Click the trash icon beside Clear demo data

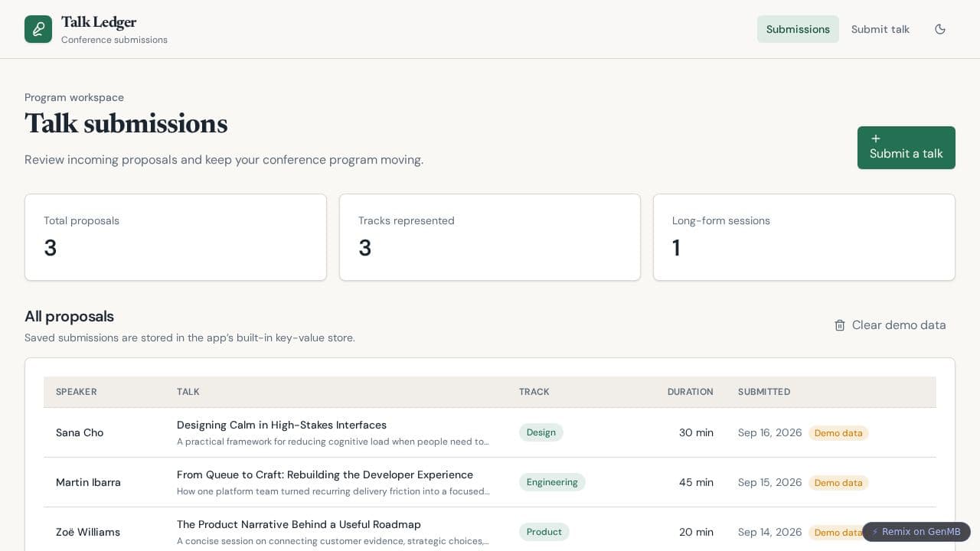pos(840,325)
